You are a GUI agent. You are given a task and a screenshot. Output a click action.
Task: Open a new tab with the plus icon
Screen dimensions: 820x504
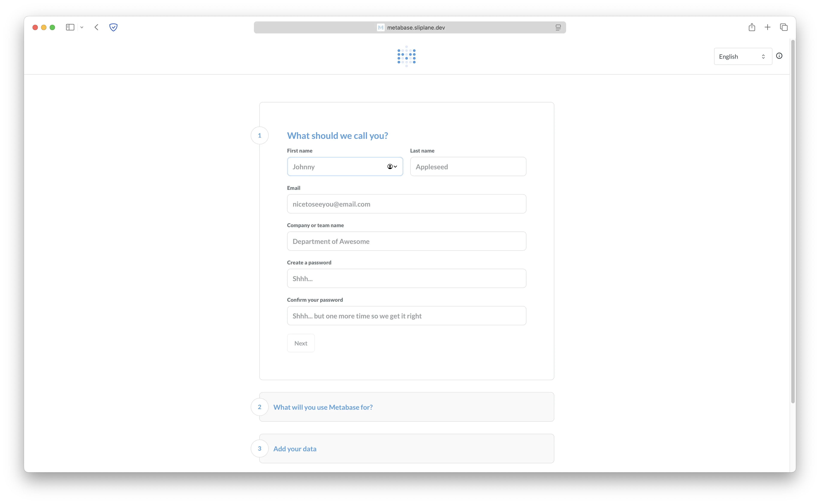[767, 27]
